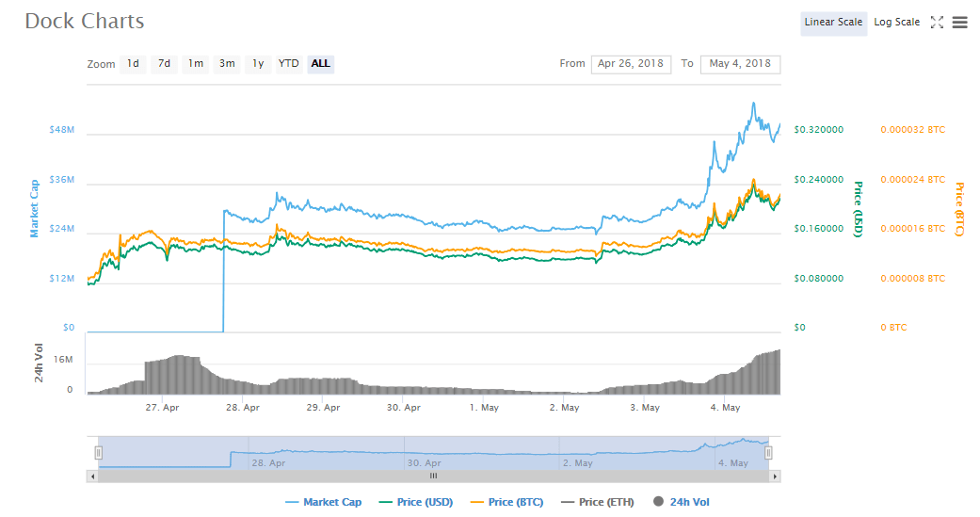Click the 0.000008 BTC label
Viewport: 980px width, 517px height.
point(913,278)
